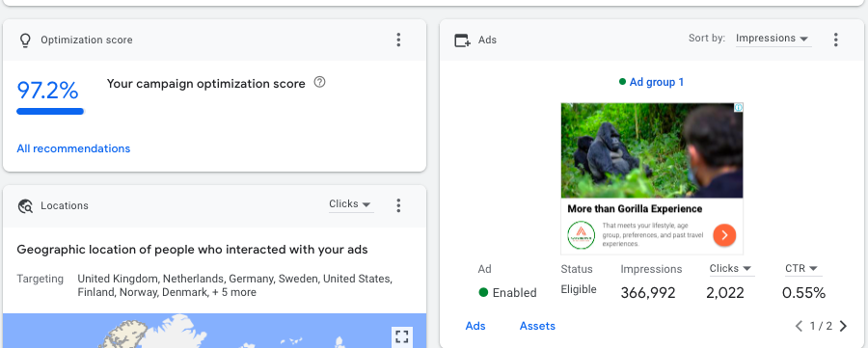Click More than Gorilla Experience headline
Viewport: 868px width, 348px height.
(635, 209)
